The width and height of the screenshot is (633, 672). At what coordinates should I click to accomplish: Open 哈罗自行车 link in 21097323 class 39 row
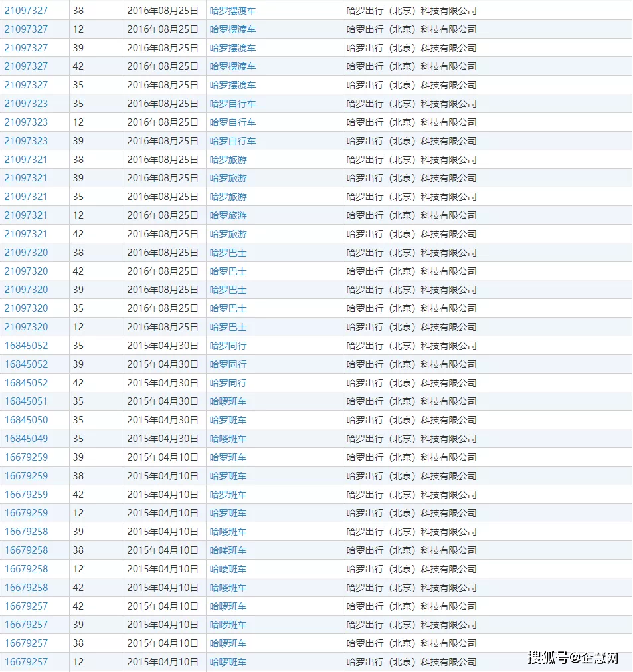pyautogui.click(x=232, y=141)
